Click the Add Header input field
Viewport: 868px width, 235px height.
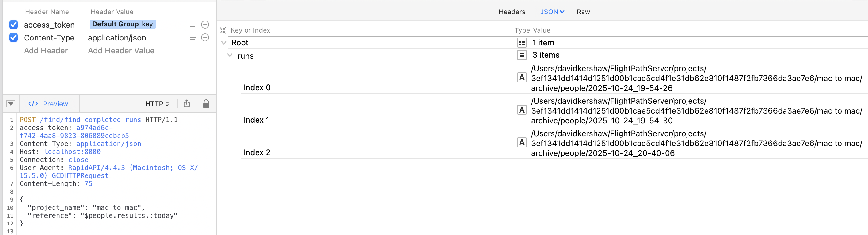[46, 51]
